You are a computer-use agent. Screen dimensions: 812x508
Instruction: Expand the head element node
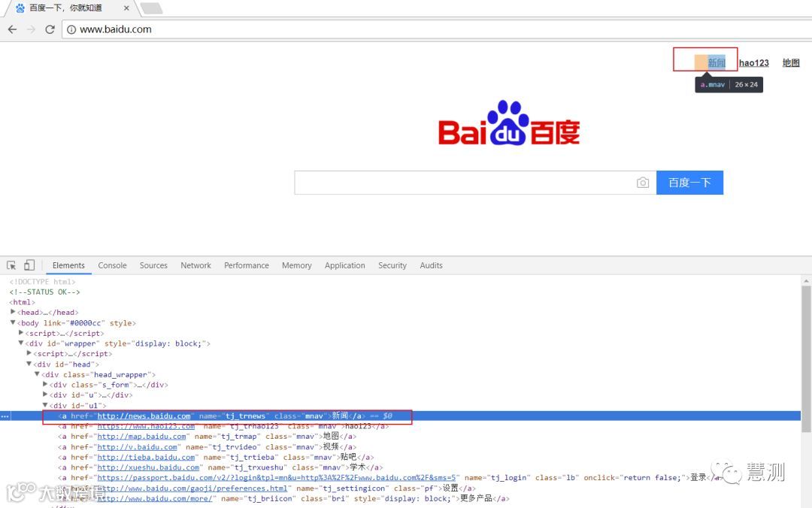(13, 312)
